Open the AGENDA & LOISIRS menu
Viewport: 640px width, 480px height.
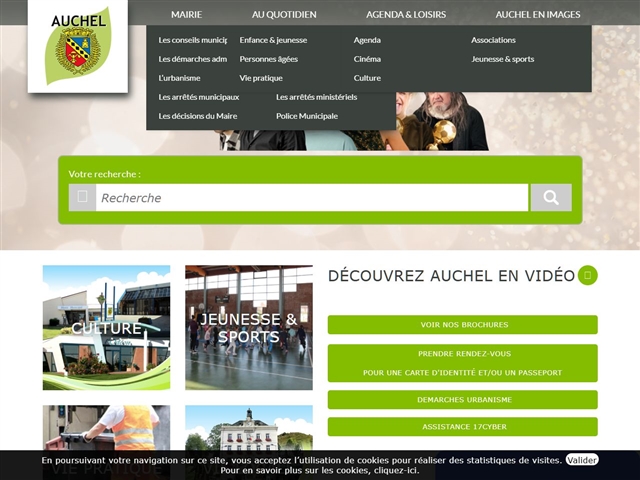[406, 15]
